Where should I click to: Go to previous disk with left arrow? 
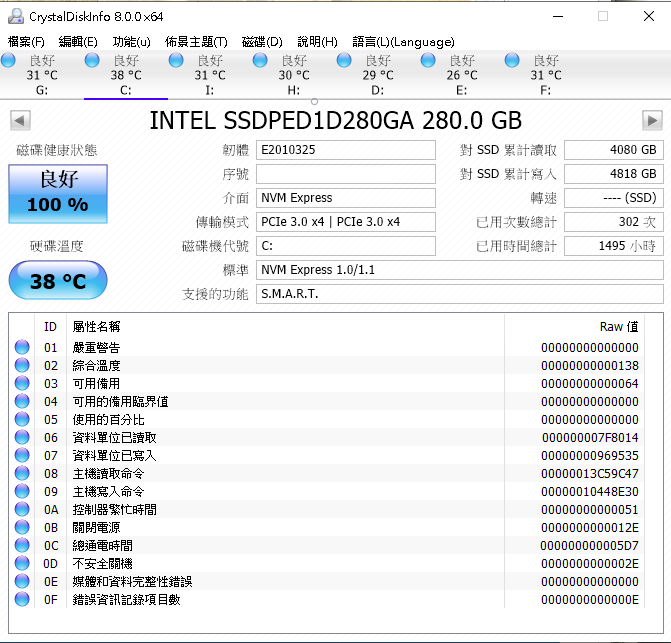point(20,120)
